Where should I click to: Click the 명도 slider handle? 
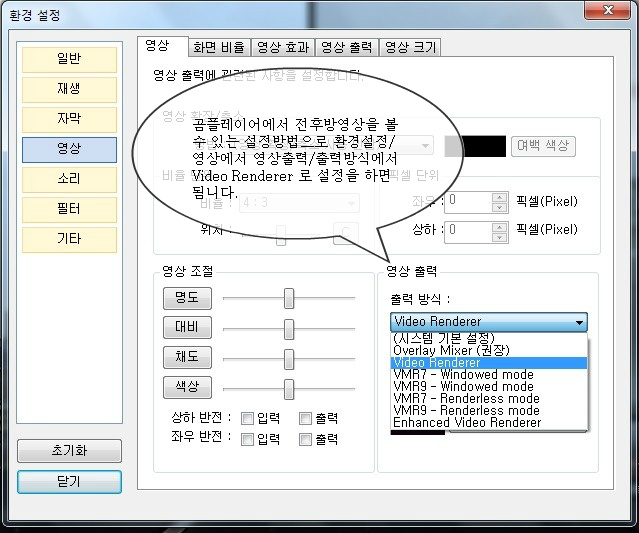289,298
